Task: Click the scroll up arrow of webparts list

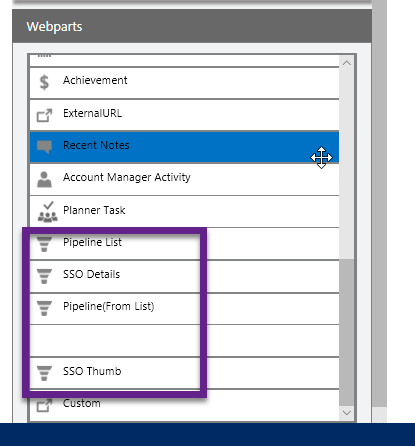Action: point(347,63)
